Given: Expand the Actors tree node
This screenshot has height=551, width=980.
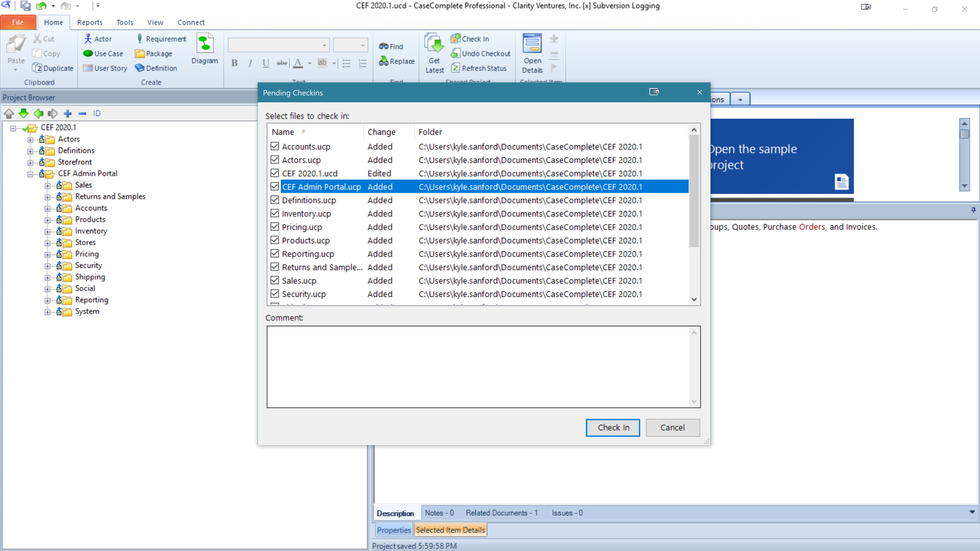Looking at the screenshot, I should click(x=30, y=140).
